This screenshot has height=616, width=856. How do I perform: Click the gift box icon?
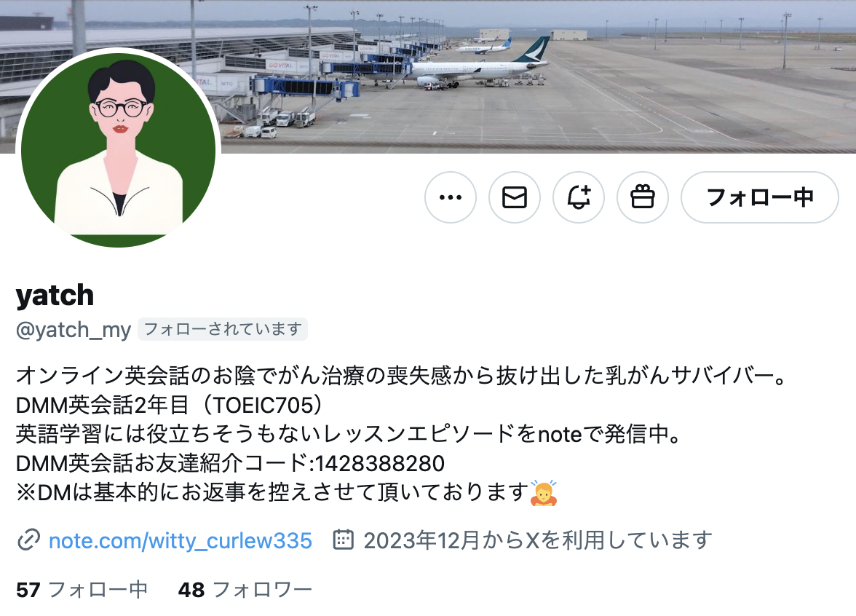[643, 197]
